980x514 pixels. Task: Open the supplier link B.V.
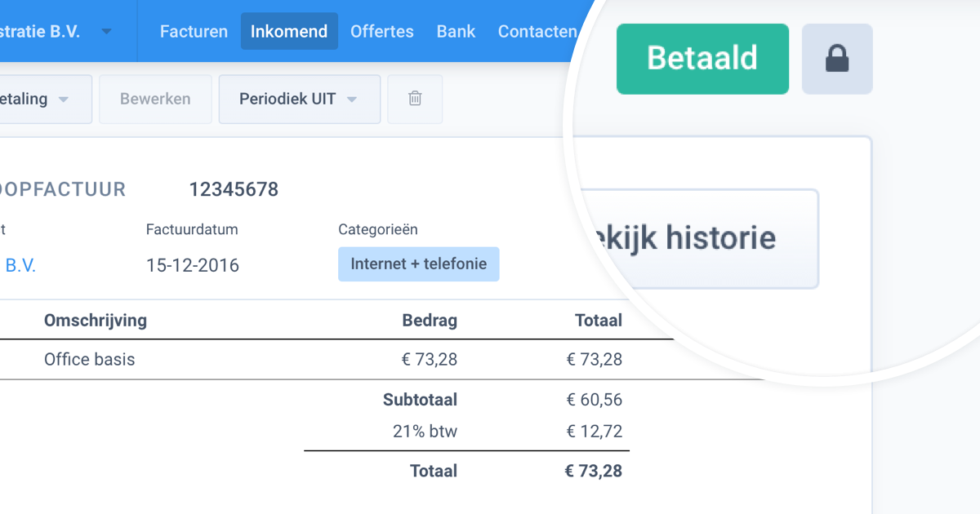pyautogui.click(x=22, y=265)
